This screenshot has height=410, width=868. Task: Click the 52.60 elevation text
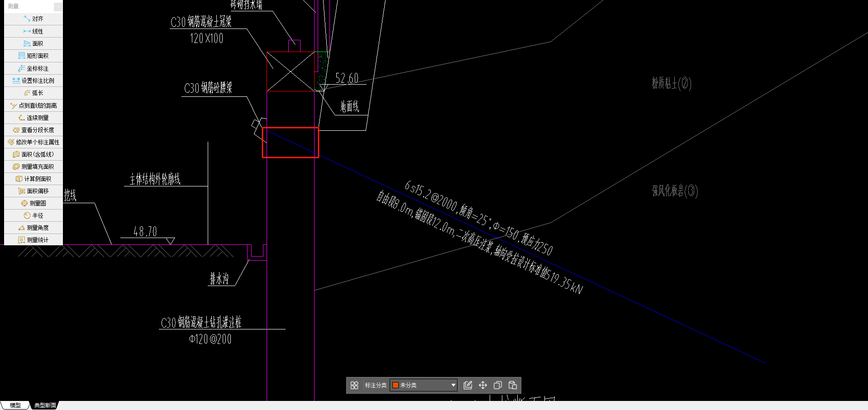coord(347,78)
